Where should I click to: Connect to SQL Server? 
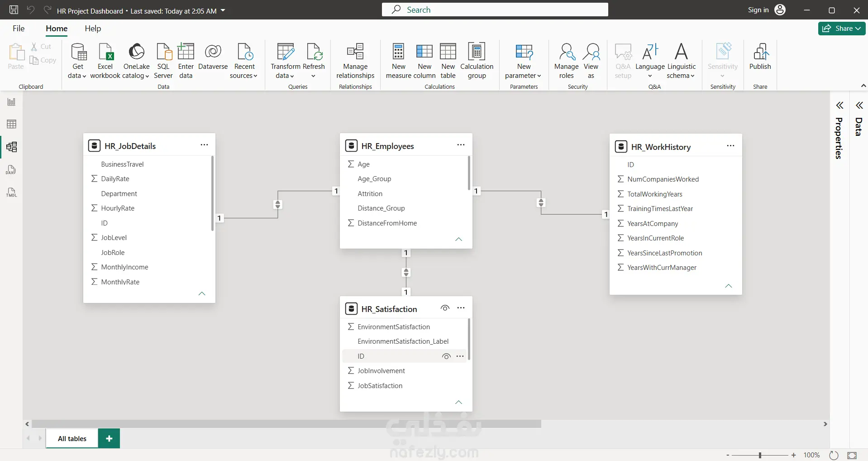(x=163, y=61)
